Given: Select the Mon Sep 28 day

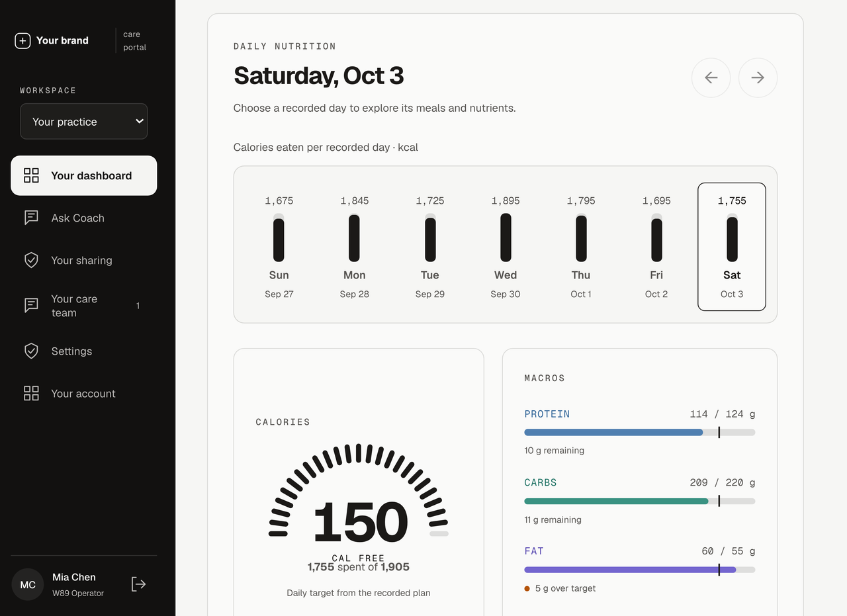Looking at the screenshot, I should pyautogui.click(x=355, y=247).
